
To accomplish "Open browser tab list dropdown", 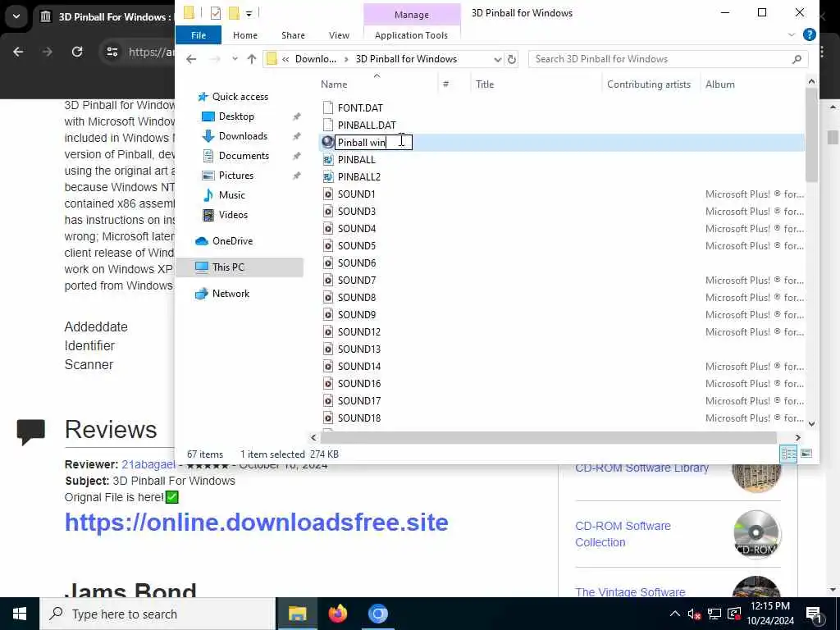I will coord(16,16).
